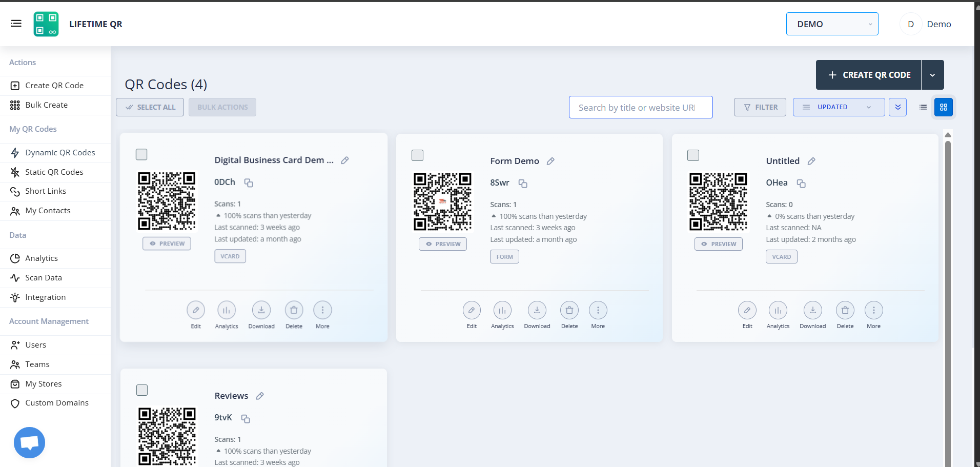Download the Digital Business Card Demo QR code

[x=261, y=310]
